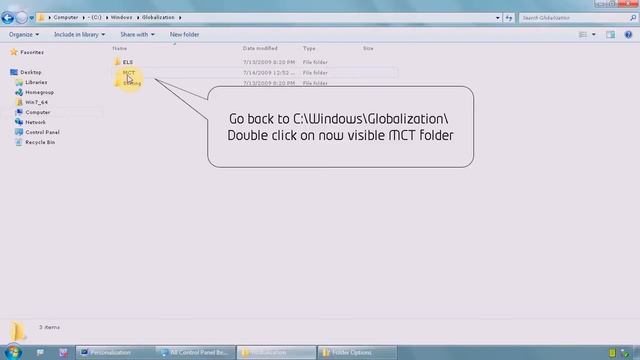Sort by the Type column header
Image resolution: width=640 pixels, height=360 pixels.
point(309,48)
